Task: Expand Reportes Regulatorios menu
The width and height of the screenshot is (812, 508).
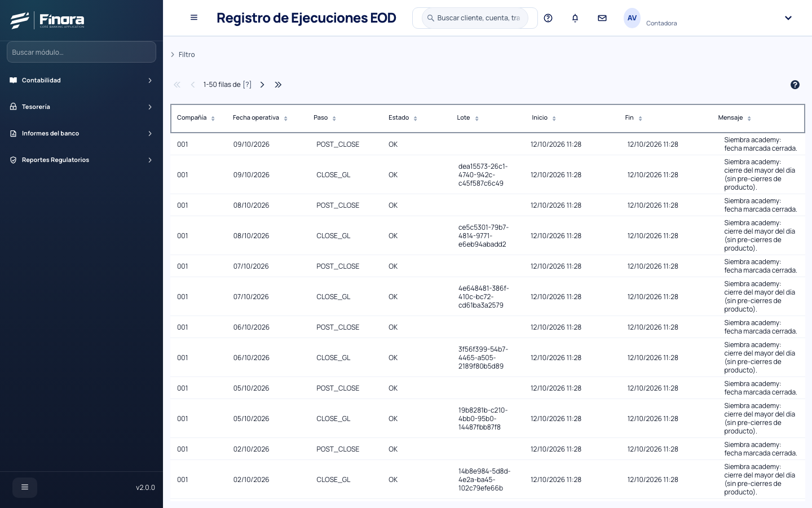Action: pos(81,160)
